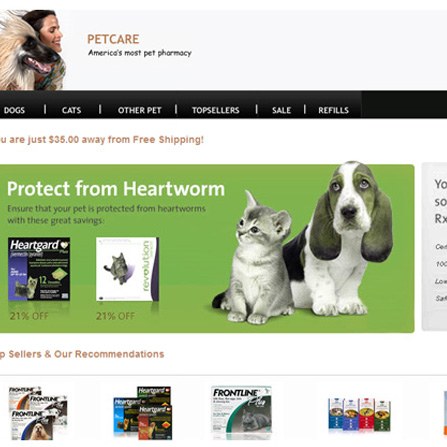Open the SALE navigation item
Viewport: 447px width, 447px height.
tap(281, 110)
